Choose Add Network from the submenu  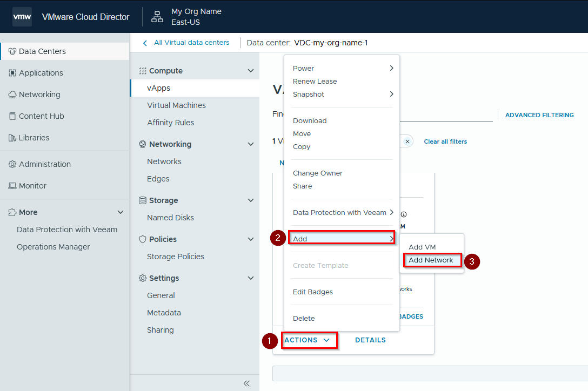[x=431, y=260]
